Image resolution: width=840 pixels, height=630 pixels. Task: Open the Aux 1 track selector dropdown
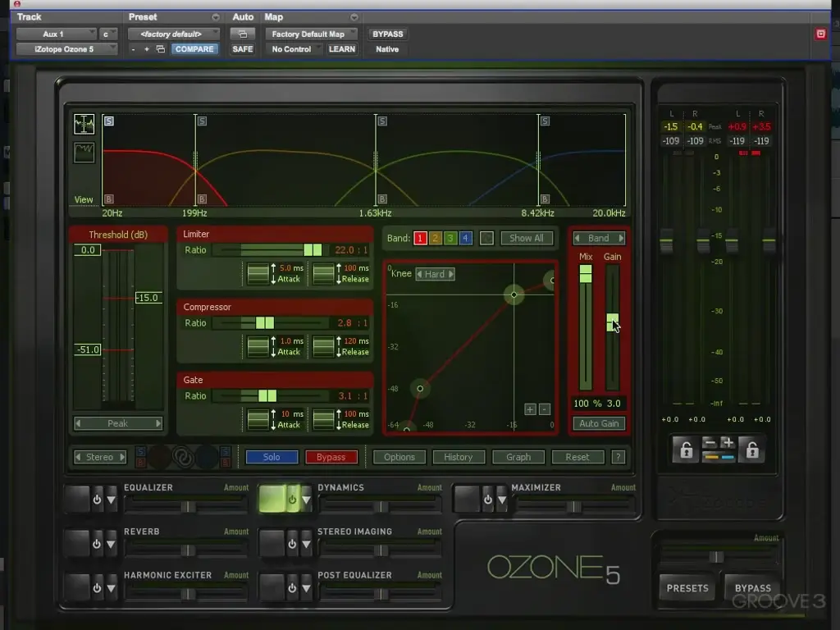click(57, 34)
